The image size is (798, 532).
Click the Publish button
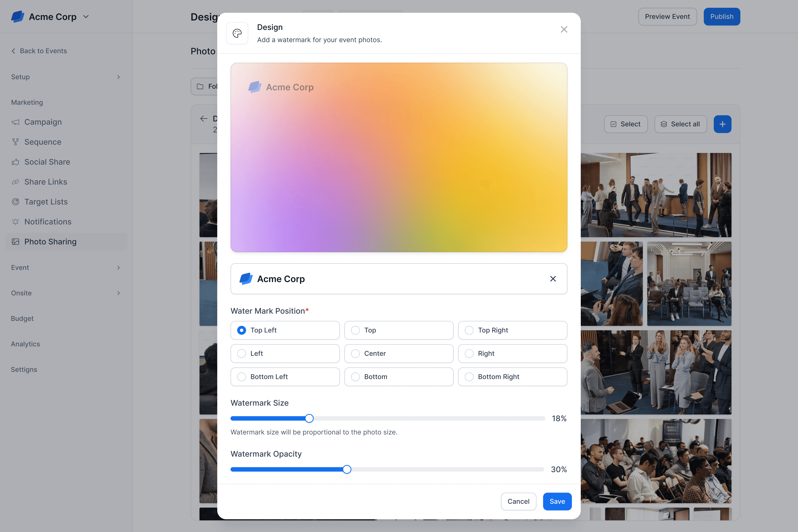[x=722, y=17]
